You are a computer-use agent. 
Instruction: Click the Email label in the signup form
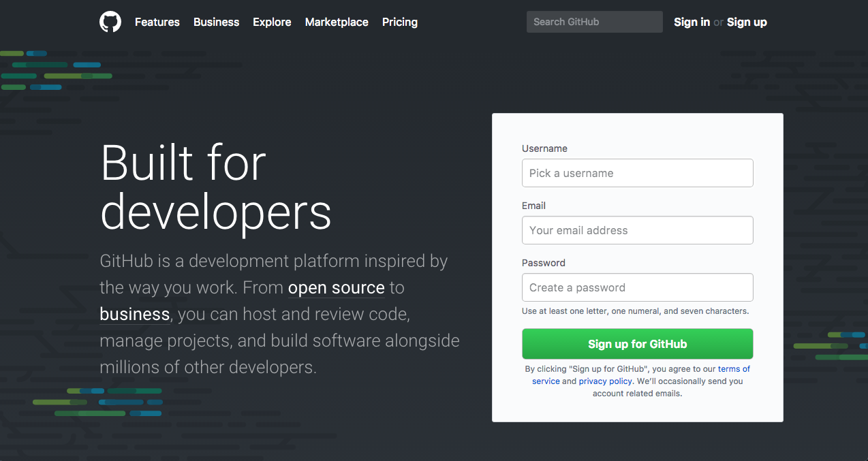(x=533, y=206)
